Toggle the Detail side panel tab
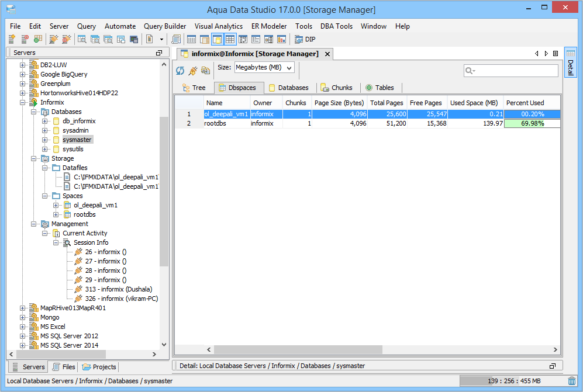Image resolution: width=583 pixels, height=392 pixels. point(570,62)
